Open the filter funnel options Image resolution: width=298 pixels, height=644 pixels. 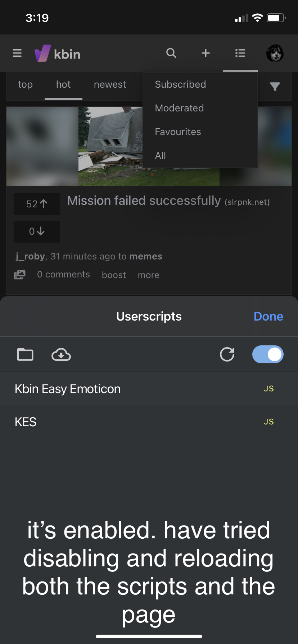tap(275, 86)
